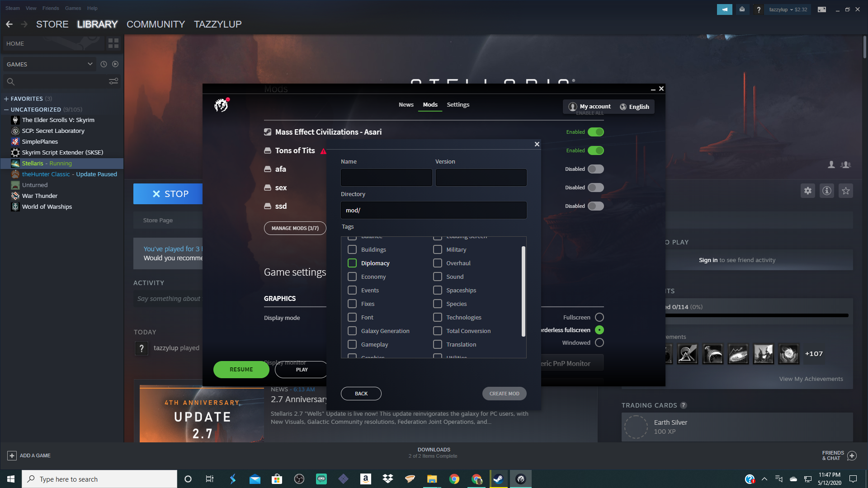Image resolution: width=868 pixels, height=488 pixels.
Task: Open File Explorer in the taskbar
Action: click(x=432, y=479)
